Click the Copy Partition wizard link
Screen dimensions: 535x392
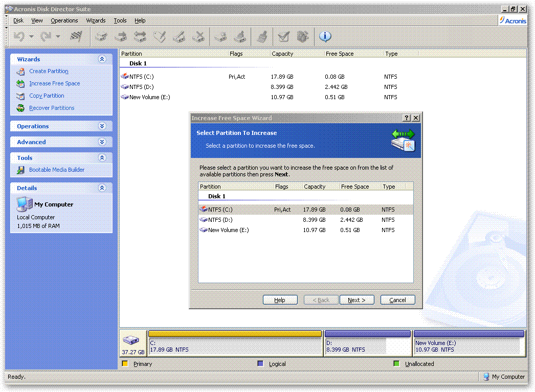[47, 96]
